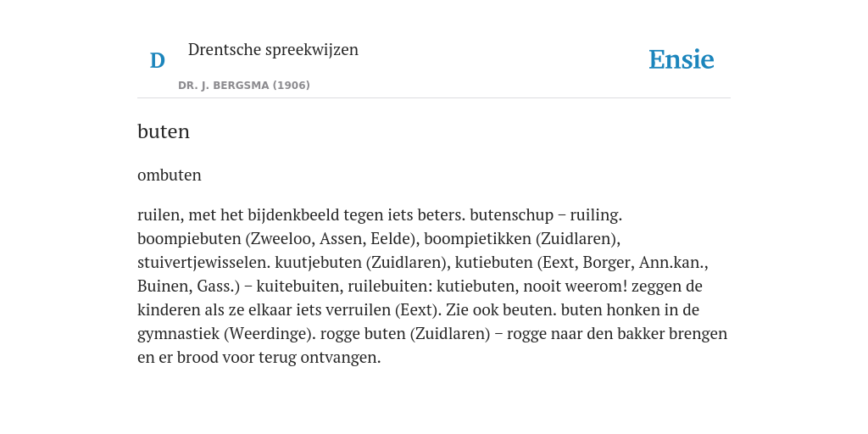Screen dimensions: 868x434
Task: Open Drentsche spreekwijzen title
Action: 273,50
